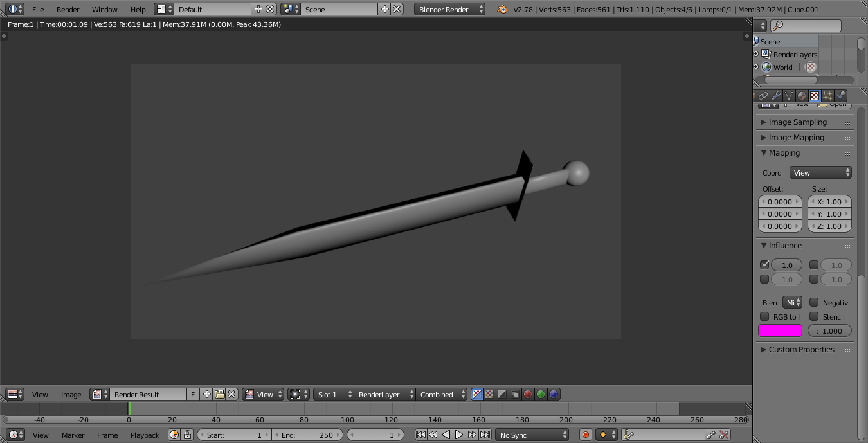Click the magenta color swatch
The height and width of the screenshot is (443, 868).
click(780, 331)
